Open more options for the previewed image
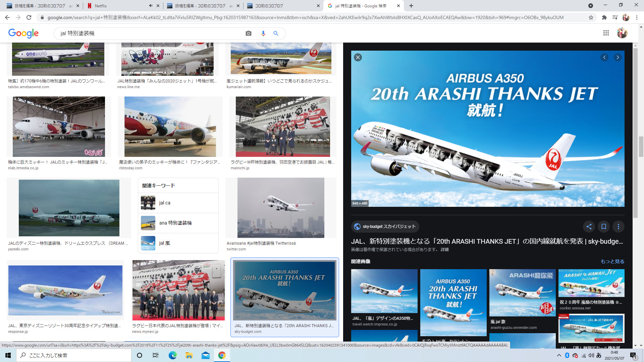 point(619,227)
